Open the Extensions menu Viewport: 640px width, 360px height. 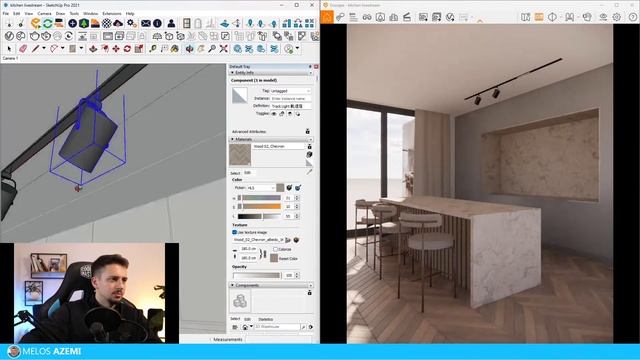click(x=112, y=13)
